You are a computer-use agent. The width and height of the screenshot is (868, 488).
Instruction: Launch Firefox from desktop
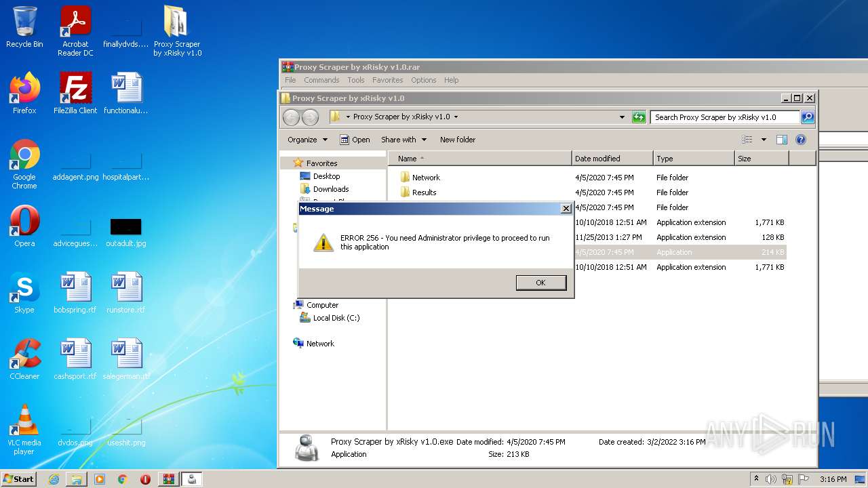coord(24,94)
